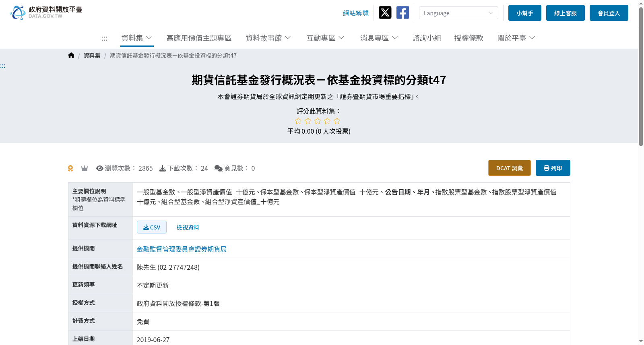Expand the 消息專區 menu
644x345 pixels.
[379, 38]
